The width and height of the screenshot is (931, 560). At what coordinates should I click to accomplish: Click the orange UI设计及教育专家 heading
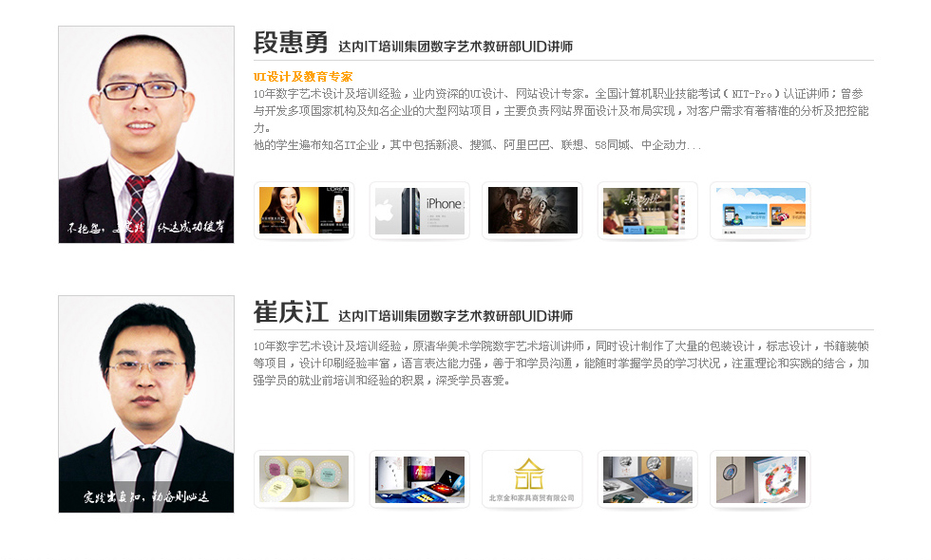pos(303,77)
